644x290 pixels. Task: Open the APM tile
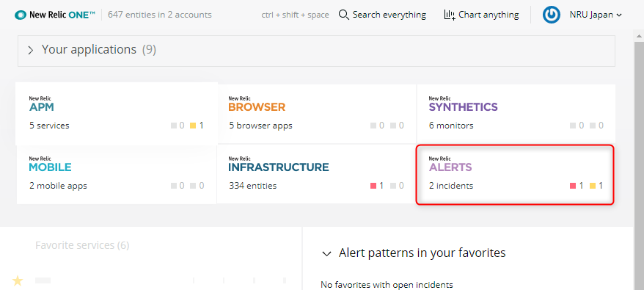(x=117, y=114)
